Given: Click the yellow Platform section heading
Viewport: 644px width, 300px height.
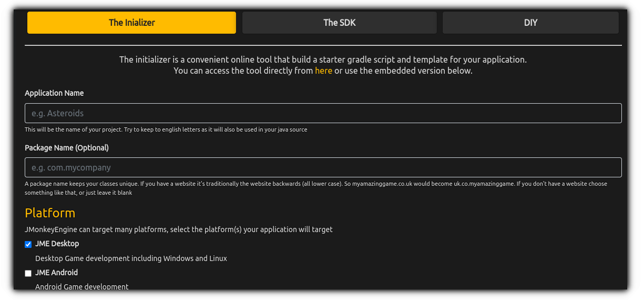Looking at the screenshot, I should tap(50, 213).
